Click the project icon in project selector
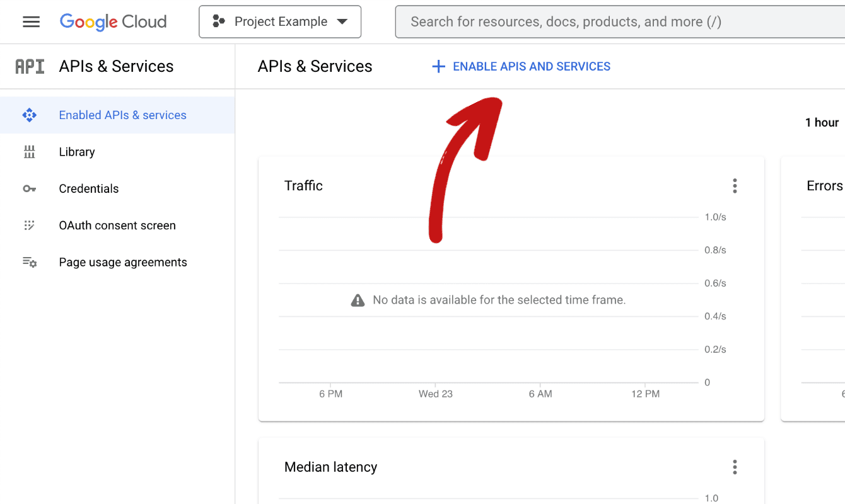845x504 pixels. [x=219, y=21]
